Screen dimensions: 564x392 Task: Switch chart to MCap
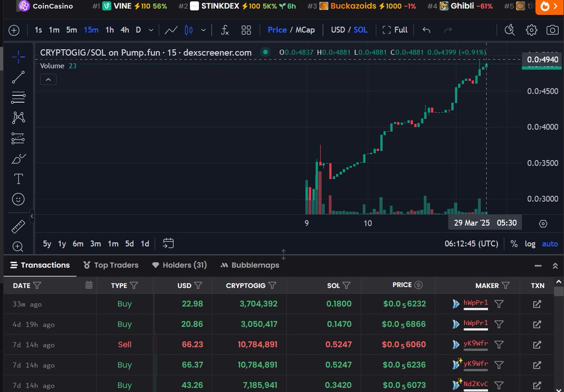tap(305, 30)
